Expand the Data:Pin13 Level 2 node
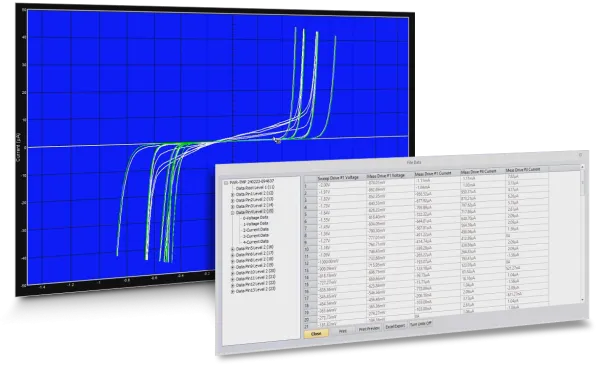The width and height of the screenshot is (600, 366). point(232,291)
